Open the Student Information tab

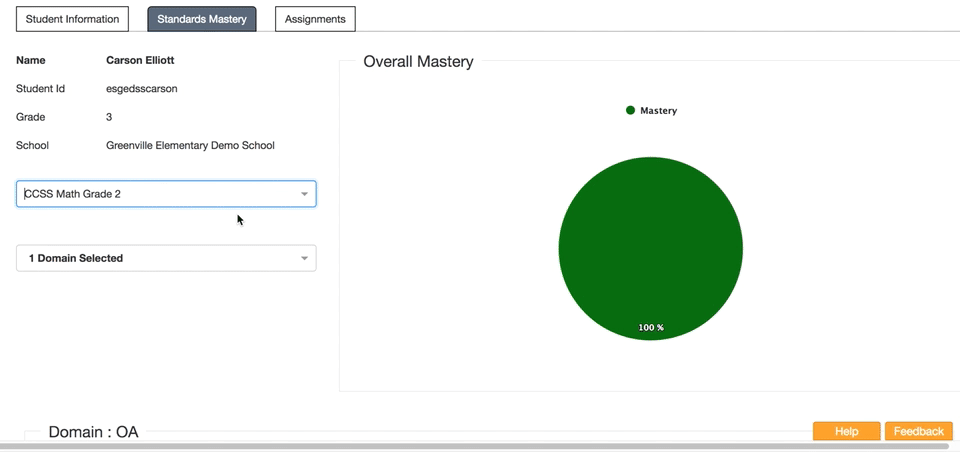pyautogui.click(x=72, y=19)
